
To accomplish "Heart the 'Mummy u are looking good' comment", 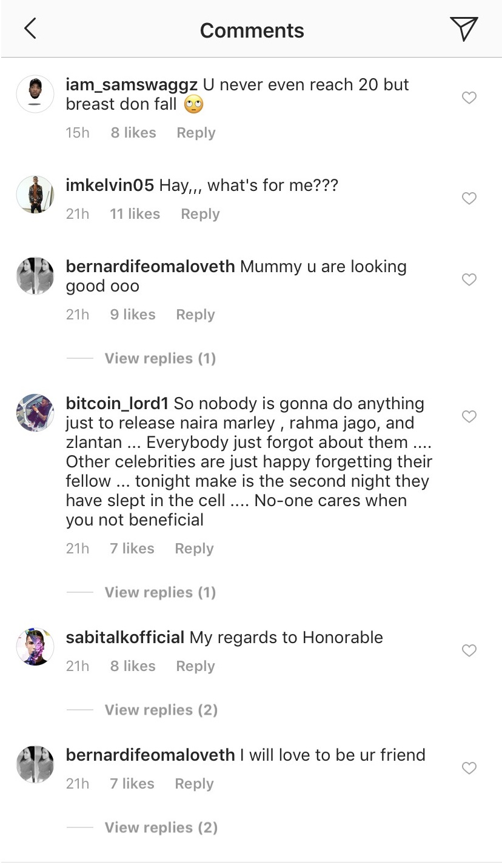I will click(x=469, y=279).
